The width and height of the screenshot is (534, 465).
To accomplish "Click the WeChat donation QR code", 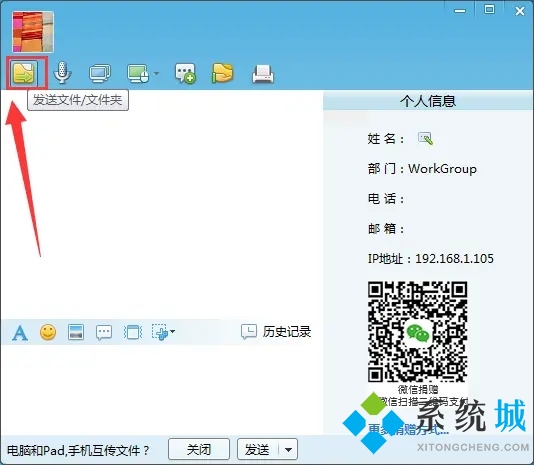I will click(x=417, y=331).
